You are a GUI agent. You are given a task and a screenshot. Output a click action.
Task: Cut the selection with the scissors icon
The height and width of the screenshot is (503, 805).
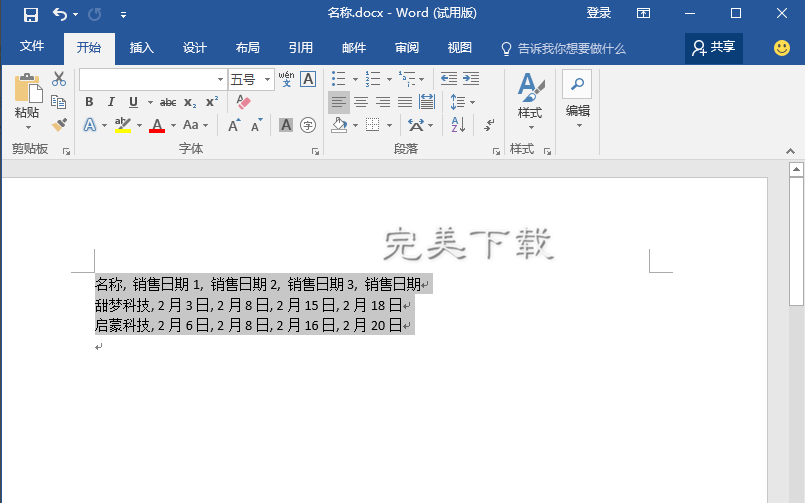pos(59,79)
